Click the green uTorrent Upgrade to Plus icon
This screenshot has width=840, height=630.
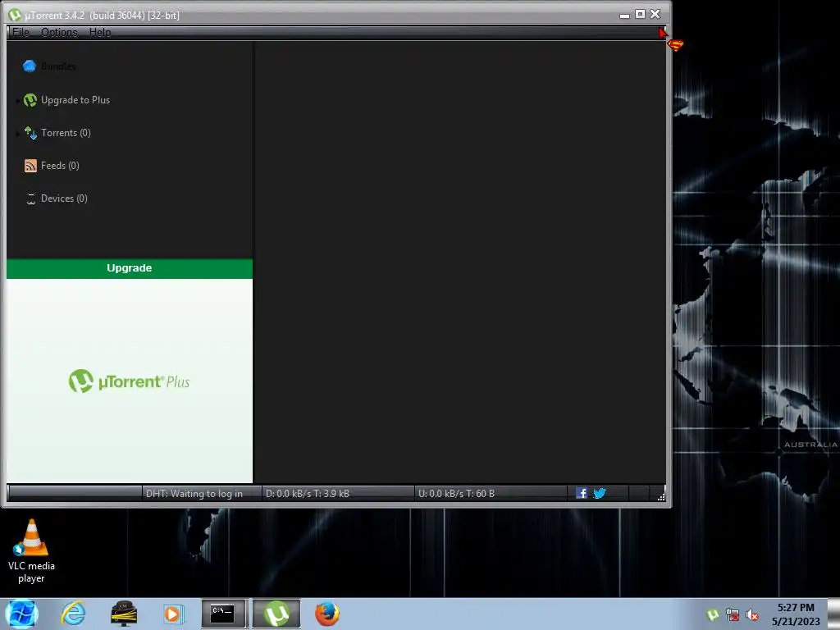point(30,100)
